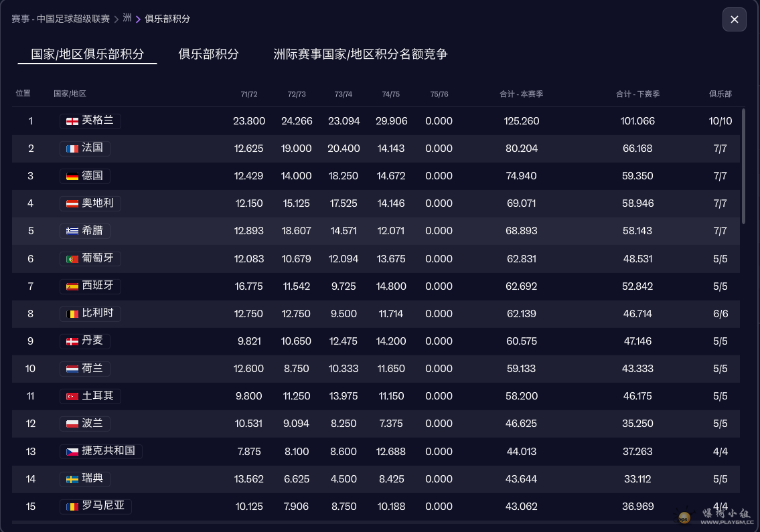Click the Germany flag icon
Screen dimensions: 760x532
(72, 176)
